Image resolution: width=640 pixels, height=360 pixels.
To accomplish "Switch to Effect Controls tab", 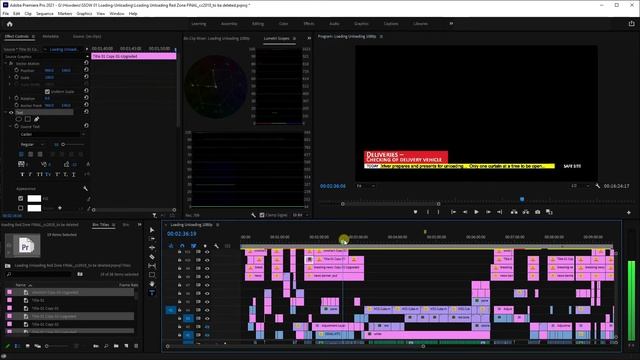I will (x=16, y=36).
